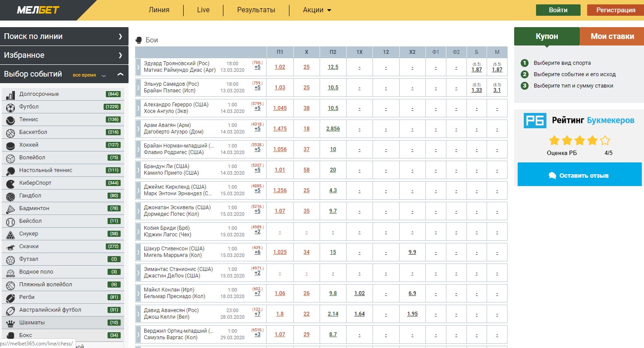Open the Акции dropdown menu
The image size is (644, 348).
coord(317,10)
